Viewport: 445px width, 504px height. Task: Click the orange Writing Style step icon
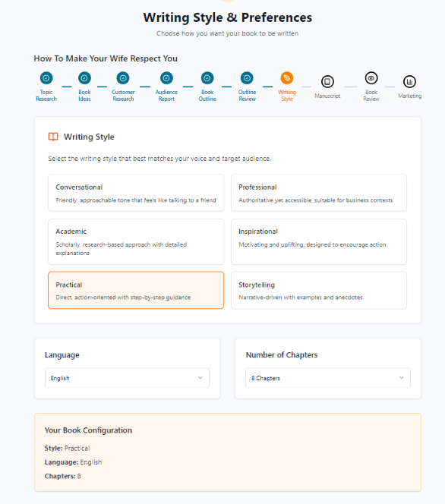[x=287, y=78]
